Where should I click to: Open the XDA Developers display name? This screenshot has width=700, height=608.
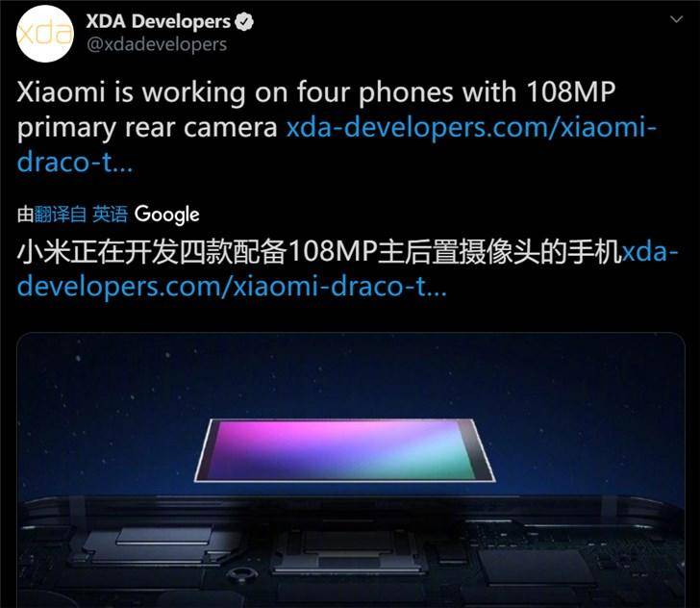158,21
